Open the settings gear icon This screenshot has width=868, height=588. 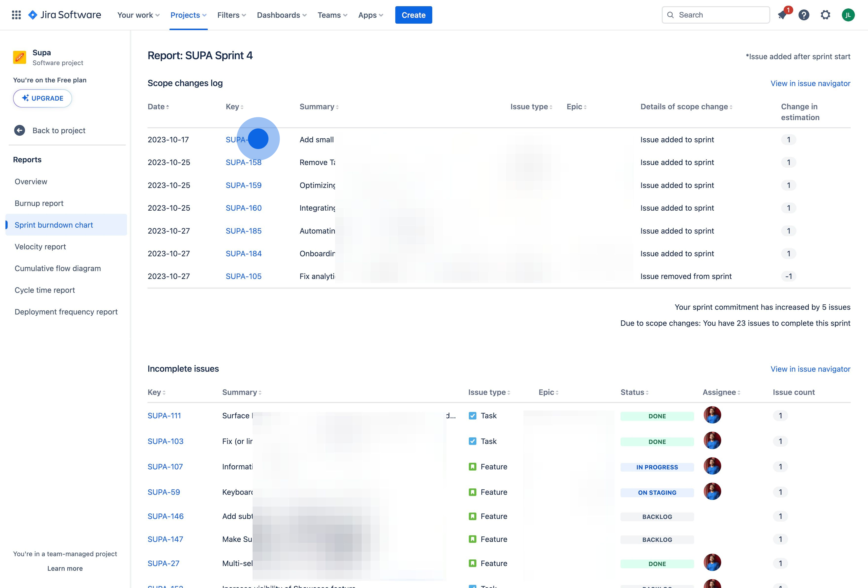tap(825, 15)
